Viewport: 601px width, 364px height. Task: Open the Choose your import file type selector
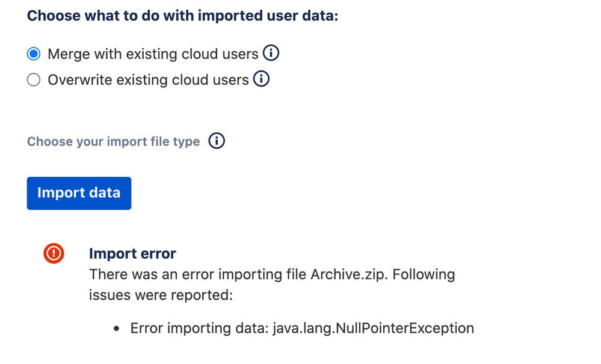click(x=113, y=141)
